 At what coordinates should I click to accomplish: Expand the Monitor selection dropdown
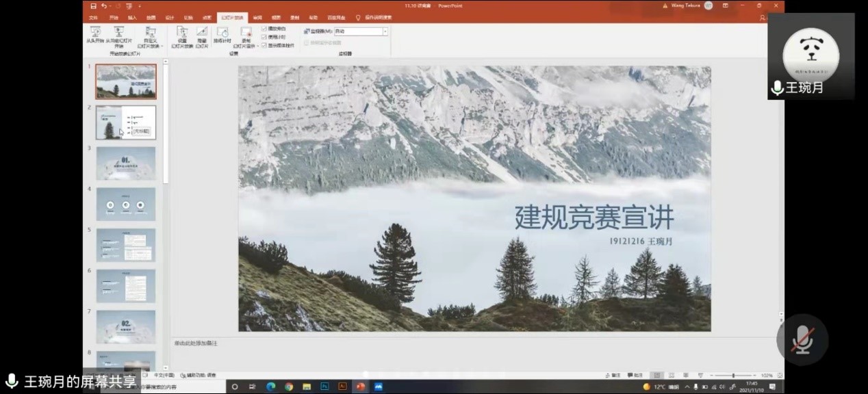click(x=385, y=31)
